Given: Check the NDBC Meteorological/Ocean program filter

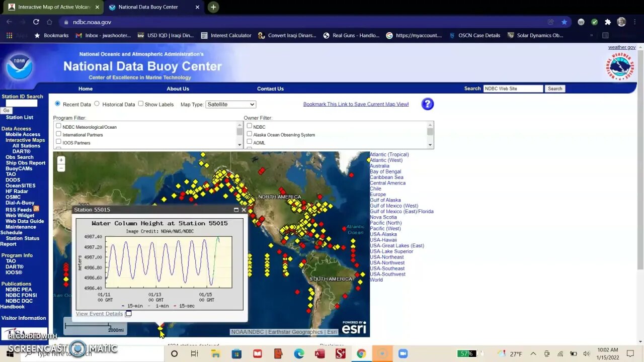Looking at the screenshot, I should [x=58, y=126].
